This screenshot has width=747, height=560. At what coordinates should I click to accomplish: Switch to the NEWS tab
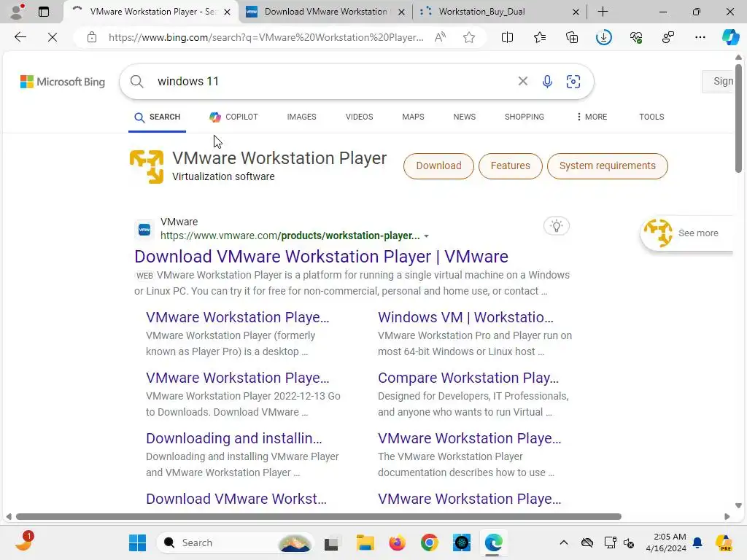coord(465,117)
